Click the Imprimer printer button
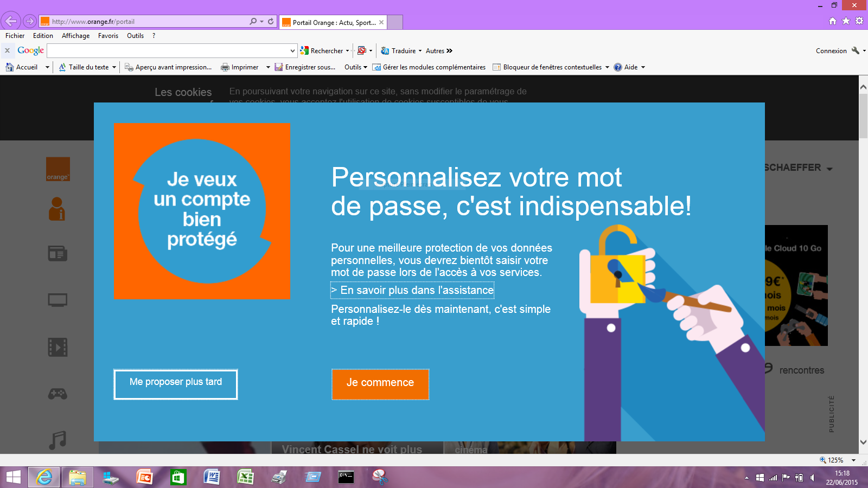Screen dimensions: 868x488 tap(240, 67)
